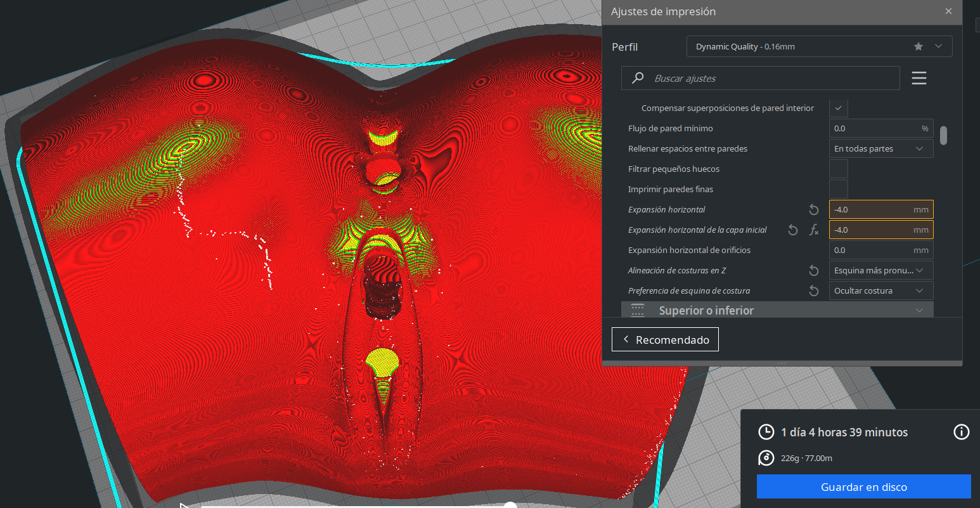Open the print info details icon
Viewport: 980px width, 508px height.
(x=962, y=432)
